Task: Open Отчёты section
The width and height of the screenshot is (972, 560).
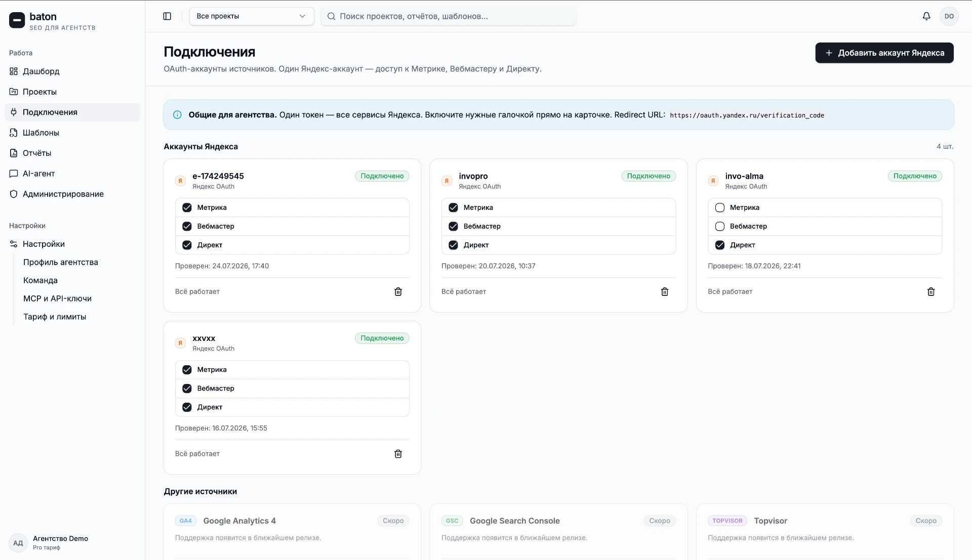Action: click(72, 153)
